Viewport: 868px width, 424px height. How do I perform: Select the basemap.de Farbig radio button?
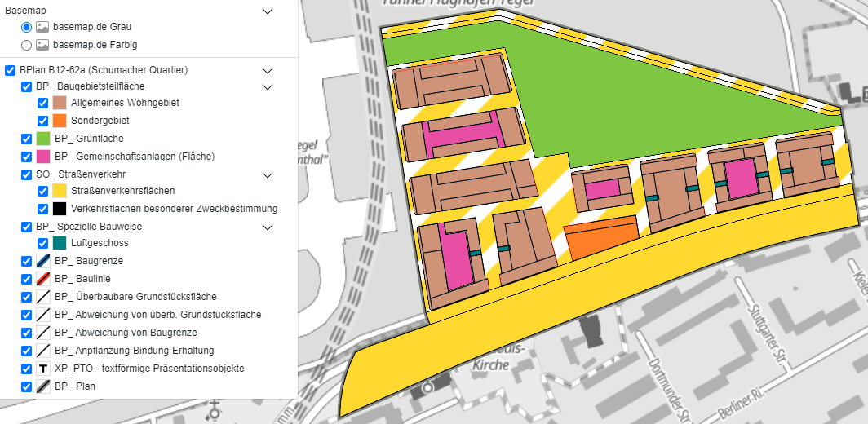pyautogui.click(x=27, y=45)
